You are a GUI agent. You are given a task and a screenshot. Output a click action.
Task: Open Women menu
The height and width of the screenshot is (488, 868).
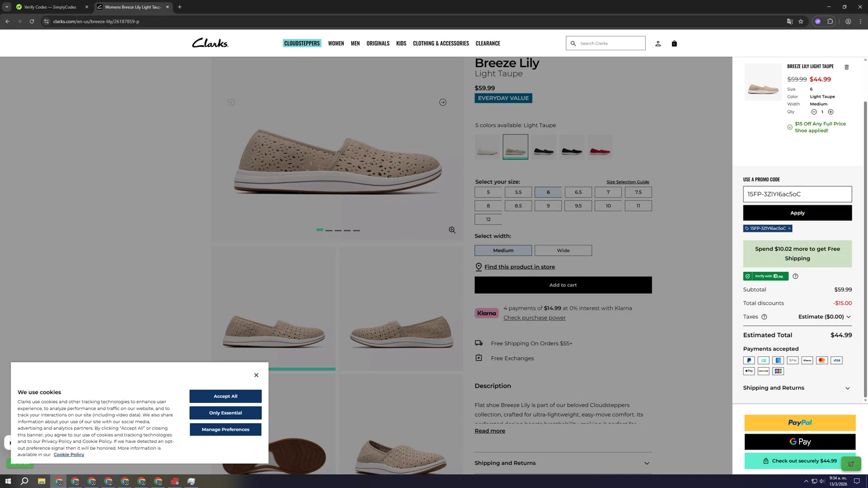pos(336,43)
